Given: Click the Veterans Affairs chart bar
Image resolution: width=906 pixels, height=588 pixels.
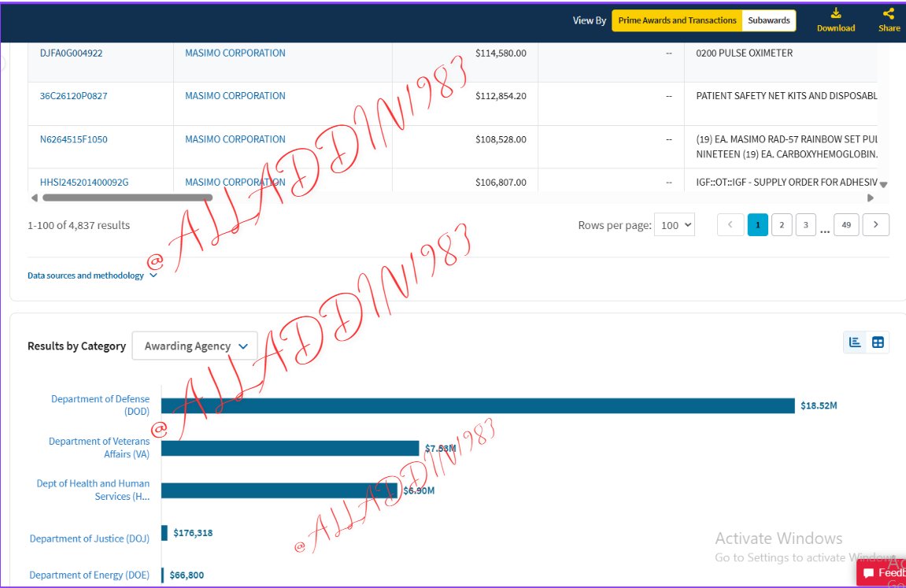Looking at the screenshot, I should 290,448.
